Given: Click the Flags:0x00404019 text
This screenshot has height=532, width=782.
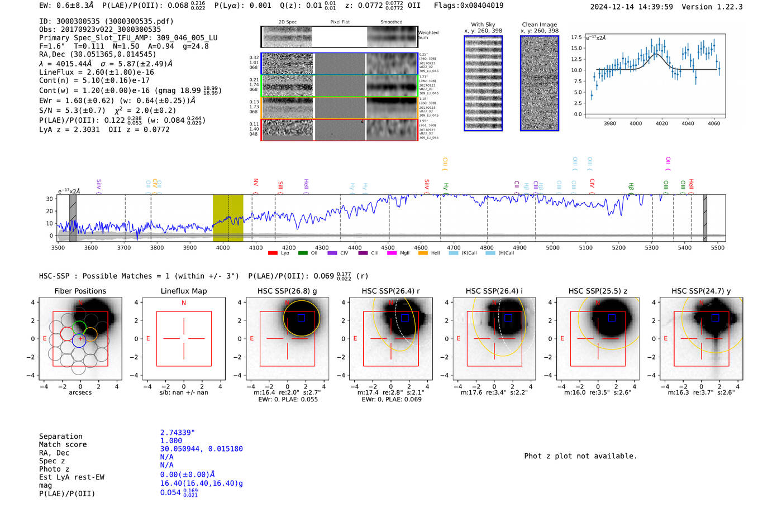Looking at the screenshot, I should click(469, 6).
